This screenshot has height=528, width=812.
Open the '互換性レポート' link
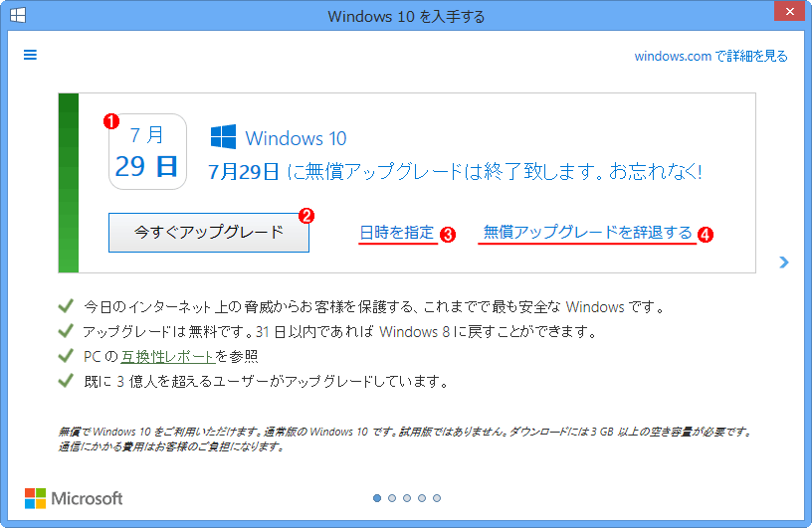click(167, 356)
